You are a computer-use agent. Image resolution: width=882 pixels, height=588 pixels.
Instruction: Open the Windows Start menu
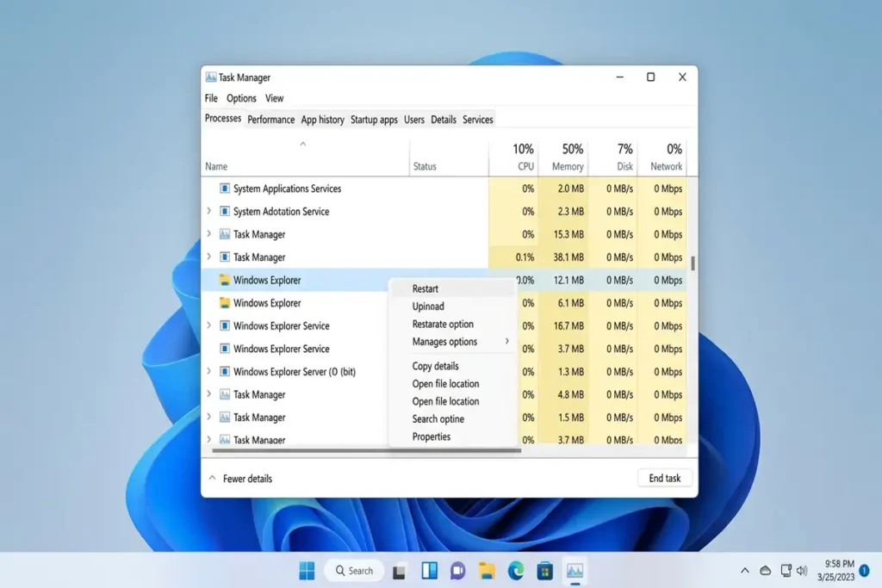click(307, 571)
